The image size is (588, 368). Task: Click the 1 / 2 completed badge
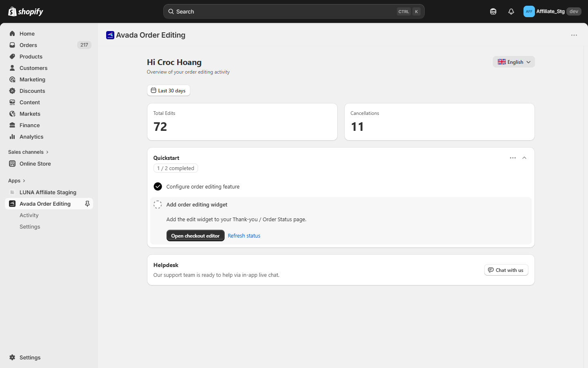[x=176, y=168]
